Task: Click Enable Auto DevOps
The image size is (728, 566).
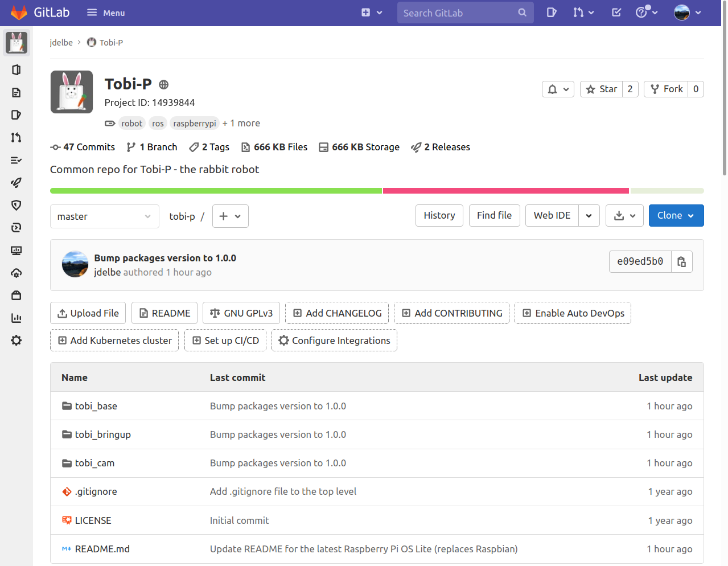Action: tap(573, 313)
